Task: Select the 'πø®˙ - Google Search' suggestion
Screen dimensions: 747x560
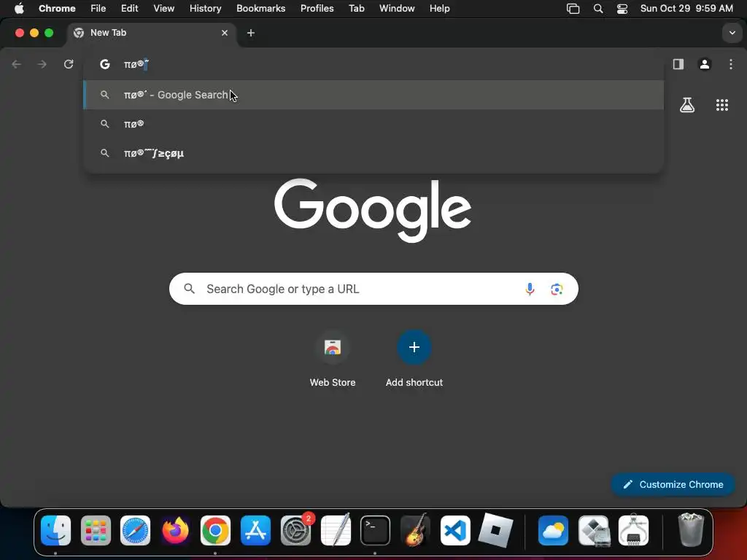Action: (373, 95)
